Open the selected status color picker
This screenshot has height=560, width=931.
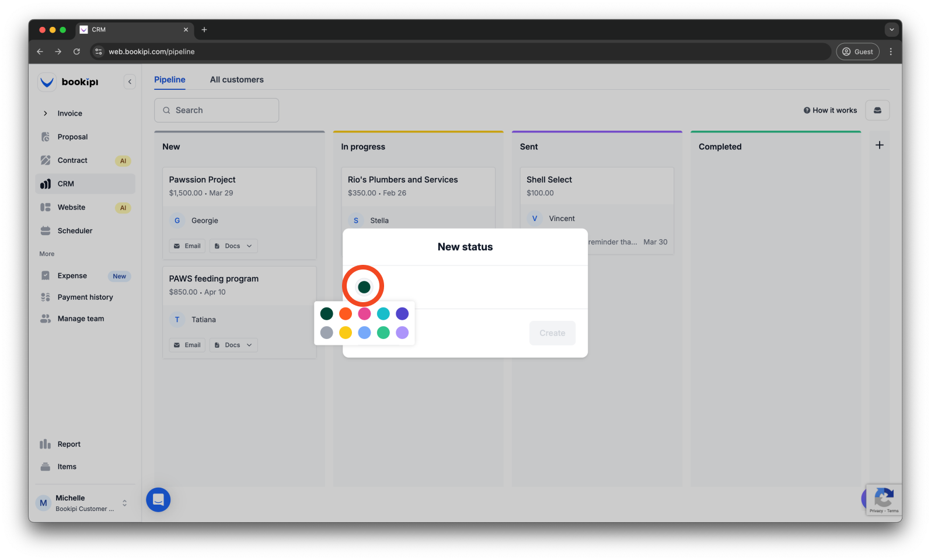(364, 287)
